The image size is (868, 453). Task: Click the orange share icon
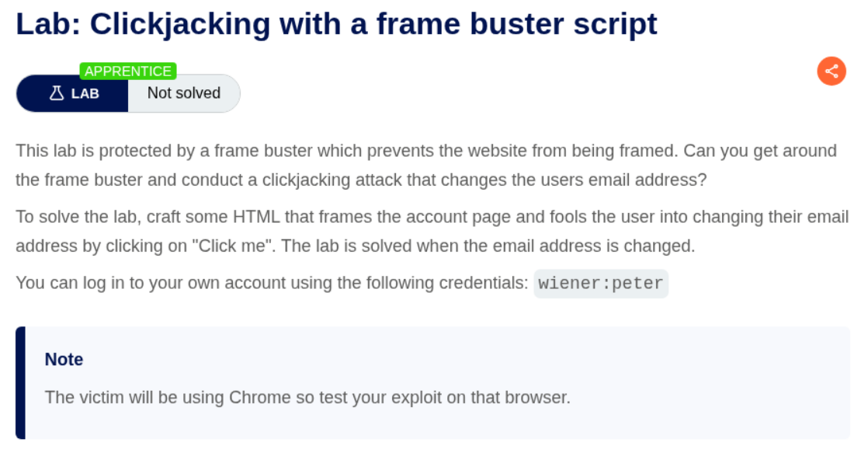pyautogui.click(x=832, y=71)
